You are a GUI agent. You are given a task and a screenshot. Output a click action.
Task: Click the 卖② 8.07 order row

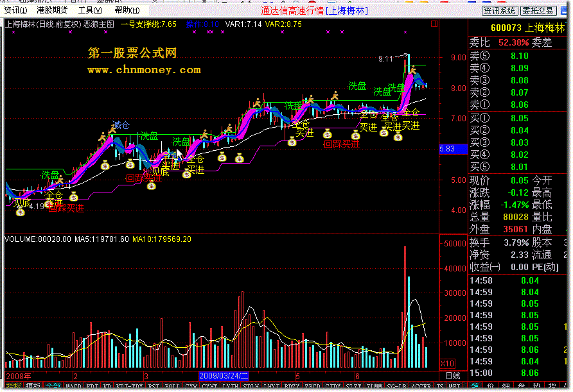click(x=517, y=92)
